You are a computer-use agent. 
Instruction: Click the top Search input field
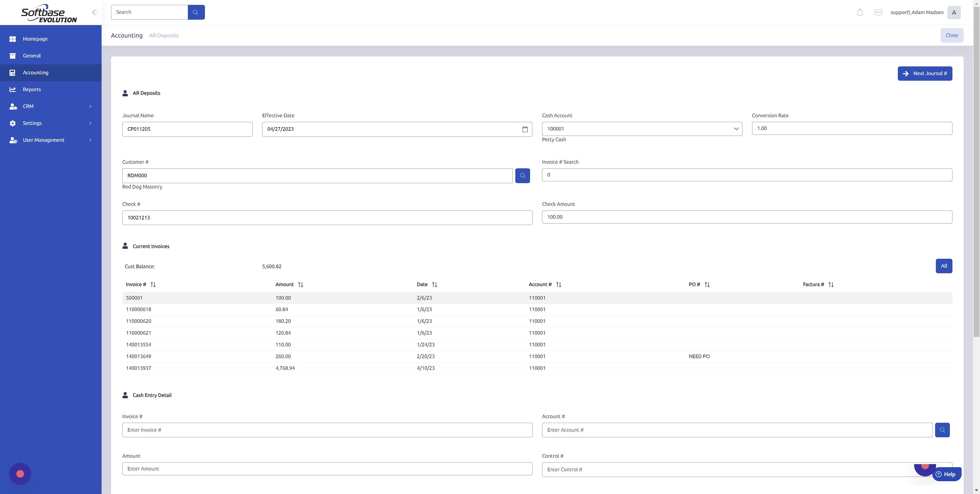click(150, 12)
